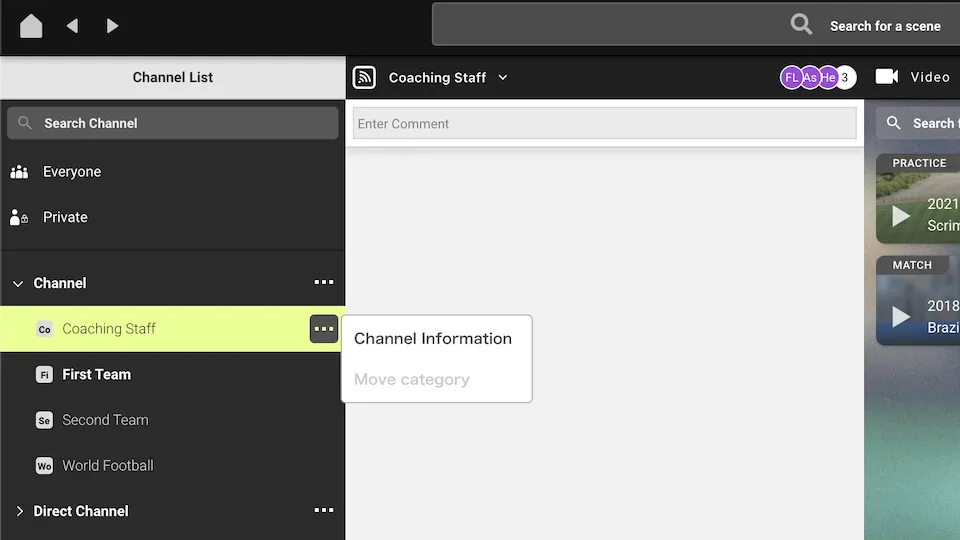Click the channel feed icon in header
The width and height of the screenshot is (960, 540).
pyautogui.click(x=364, y=77)
